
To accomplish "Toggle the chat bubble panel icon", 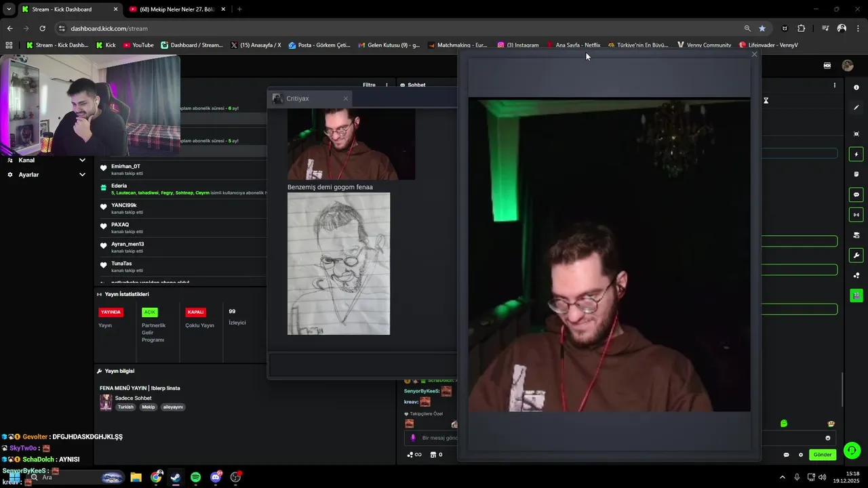I will (856, 195).
